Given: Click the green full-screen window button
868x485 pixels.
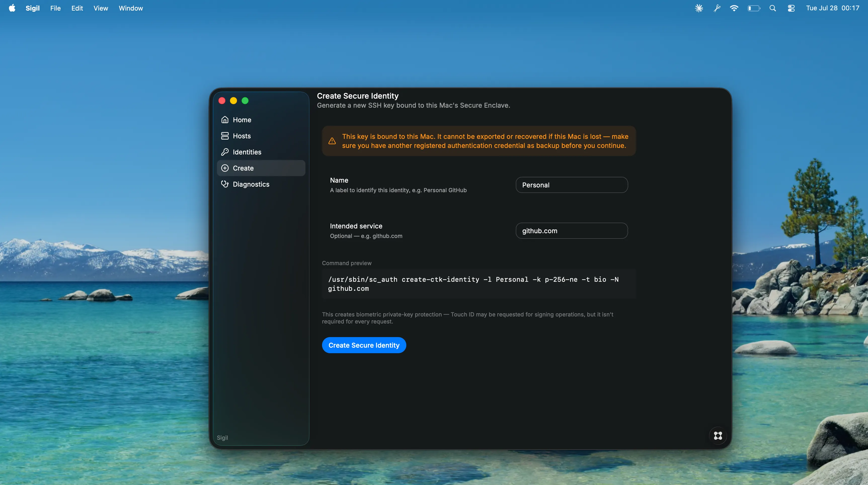Looking at the screenshot, I should [245, 101].
